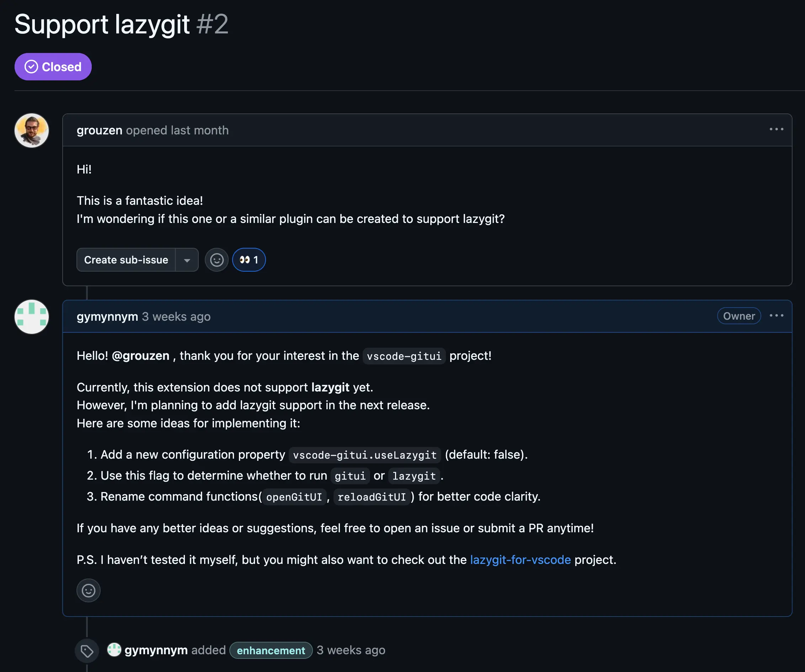The image size is (805, 672).
Task: Toggle the eyes reaction on the issue
Action: (249, 260)
